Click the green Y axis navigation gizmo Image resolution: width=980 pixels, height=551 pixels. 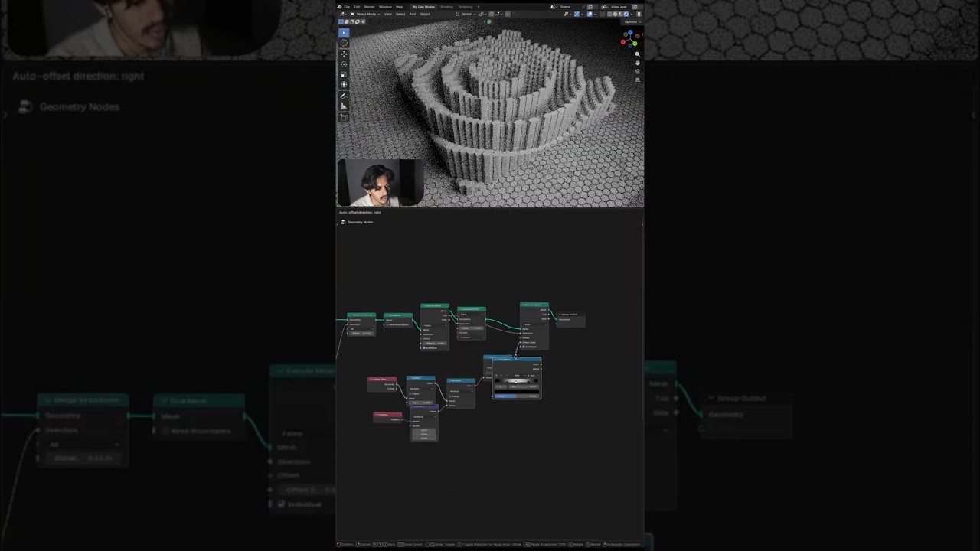coord(635,44)
